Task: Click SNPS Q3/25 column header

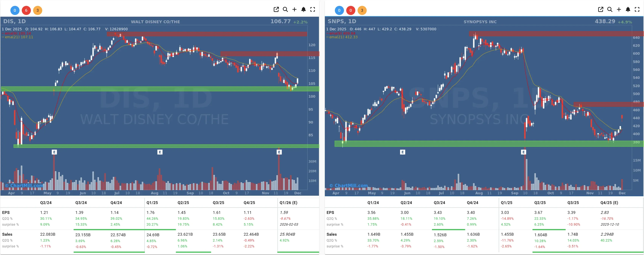Action: click(x=573, y=203)
